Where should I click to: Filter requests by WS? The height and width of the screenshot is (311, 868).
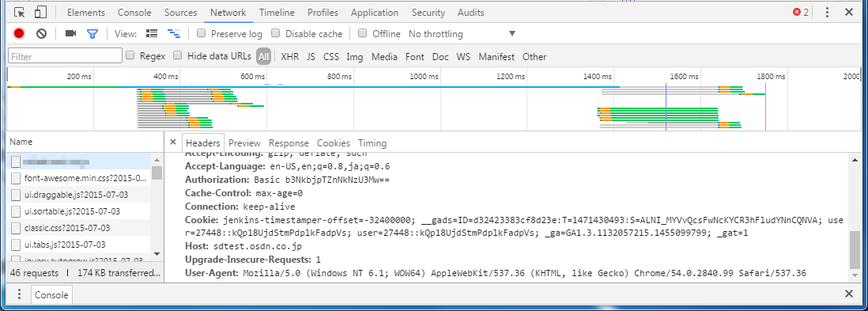click(x=463, y=56)
